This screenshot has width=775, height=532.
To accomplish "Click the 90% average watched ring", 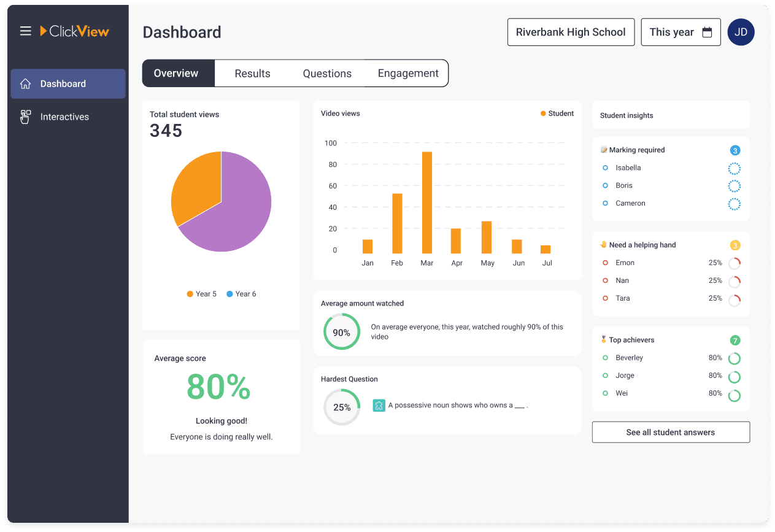I will click(342, 332).
